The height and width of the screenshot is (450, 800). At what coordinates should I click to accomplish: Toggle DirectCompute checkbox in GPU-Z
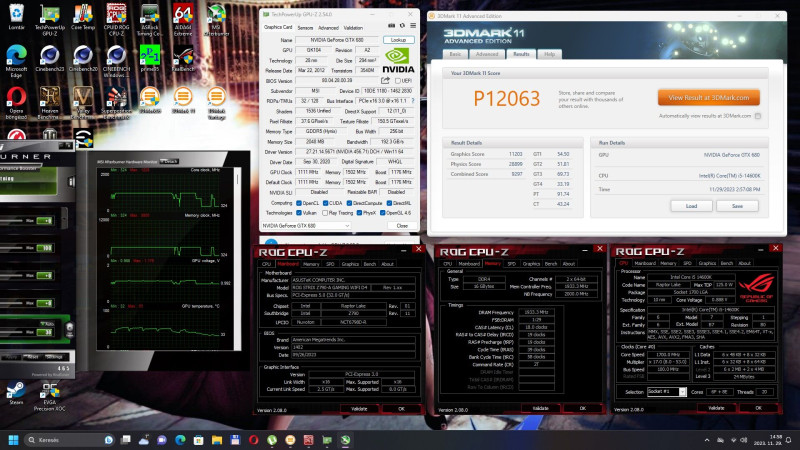click(349, 203)
